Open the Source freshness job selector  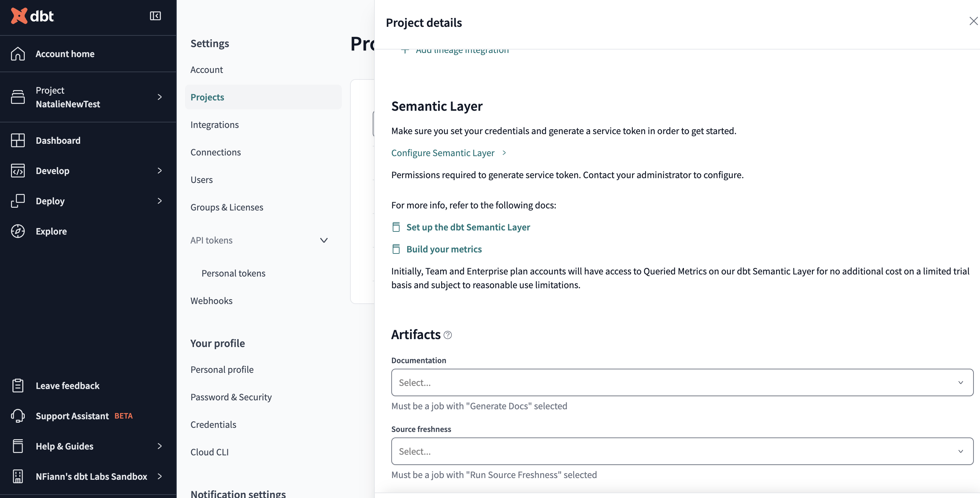click(681, 451)
